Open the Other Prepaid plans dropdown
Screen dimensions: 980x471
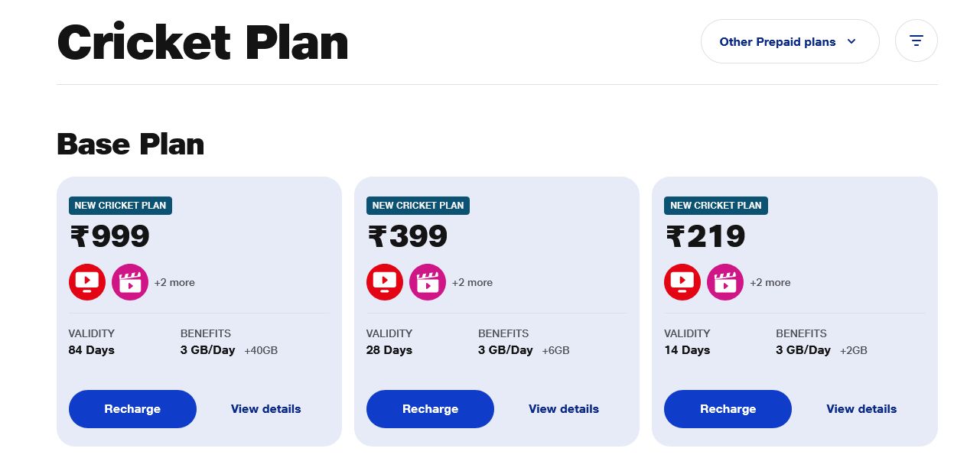click(790, 42)
